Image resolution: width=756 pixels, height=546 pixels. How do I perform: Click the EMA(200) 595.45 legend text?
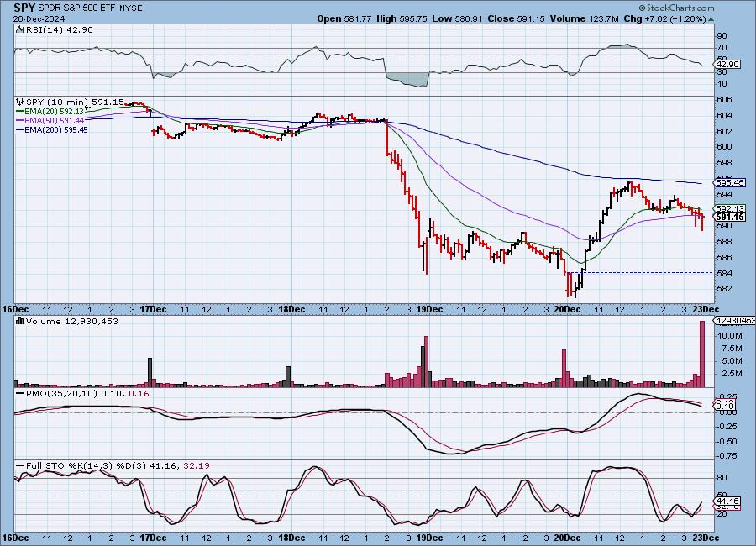point(56,129)
